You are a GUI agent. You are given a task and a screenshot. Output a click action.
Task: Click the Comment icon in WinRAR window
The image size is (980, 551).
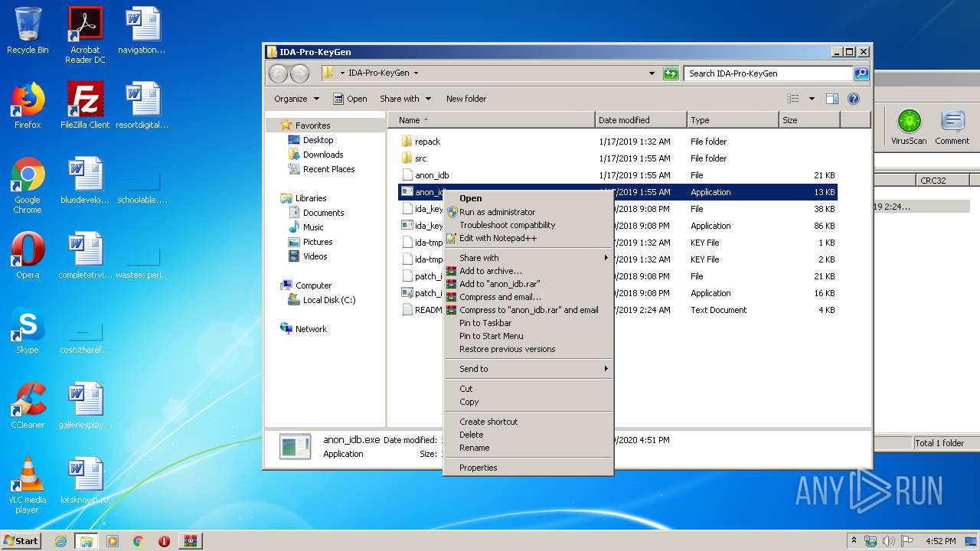pyautogui.click(x=952, y=127)
